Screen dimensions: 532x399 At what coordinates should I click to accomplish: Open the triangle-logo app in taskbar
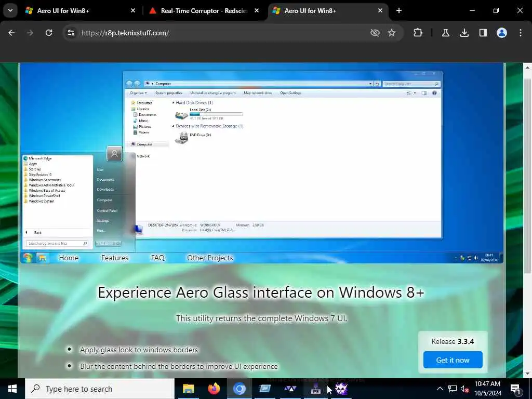[290, 389]
